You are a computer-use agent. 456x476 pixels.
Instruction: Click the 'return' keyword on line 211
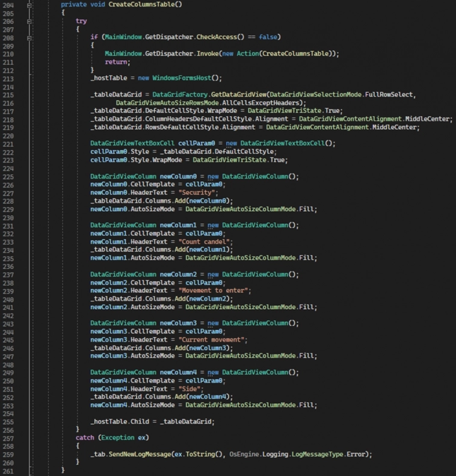[x=116, y=62]
